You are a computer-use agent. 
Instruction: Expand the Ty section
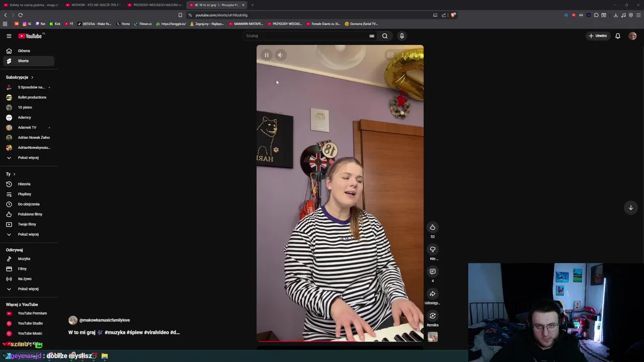point(11,174)
